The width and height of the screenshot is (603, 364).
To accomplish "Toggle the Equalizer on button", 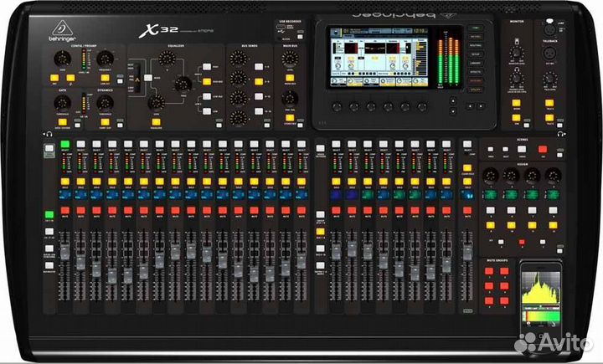I will [156, 122].
